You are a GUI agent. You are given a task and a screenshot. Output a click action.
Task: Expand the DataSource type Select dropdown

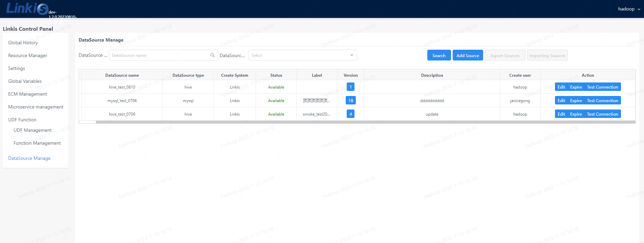[302, 55]
